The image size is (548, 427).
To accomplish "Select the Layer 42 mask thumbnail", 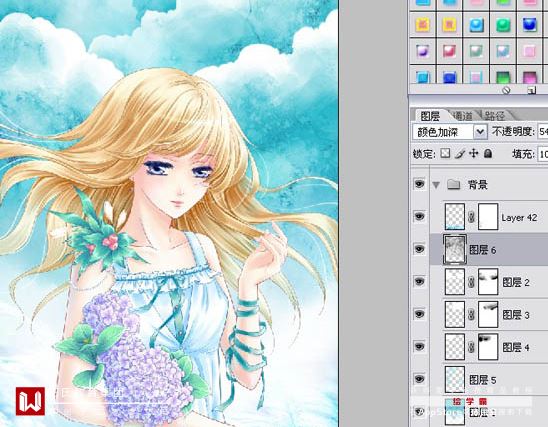I will coord(488,217).
